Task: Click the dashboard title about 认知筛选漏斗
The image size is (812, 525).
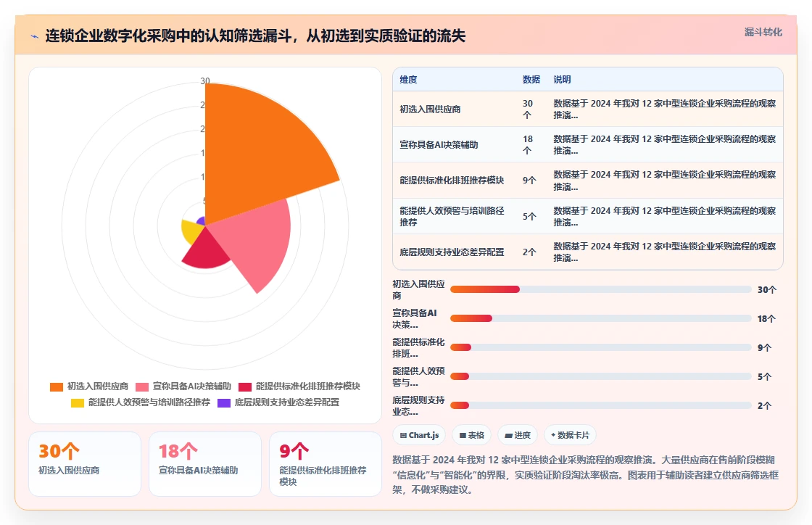Action: (x=255, y=36)
